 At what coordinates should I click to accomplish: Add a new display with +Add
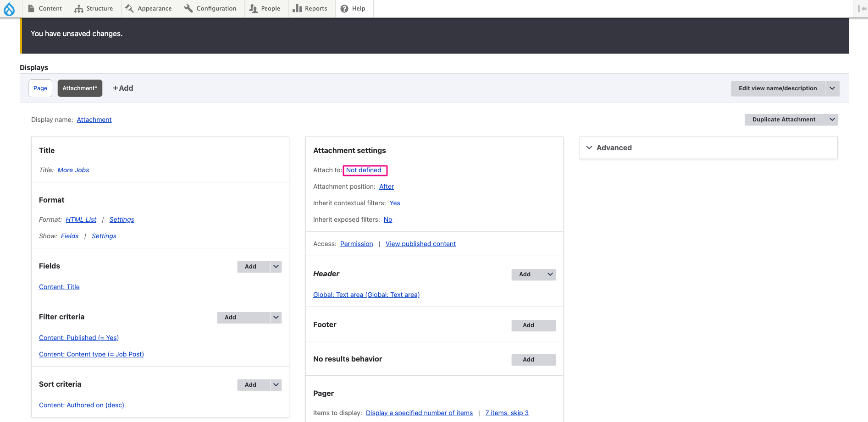tap(123, 88)
